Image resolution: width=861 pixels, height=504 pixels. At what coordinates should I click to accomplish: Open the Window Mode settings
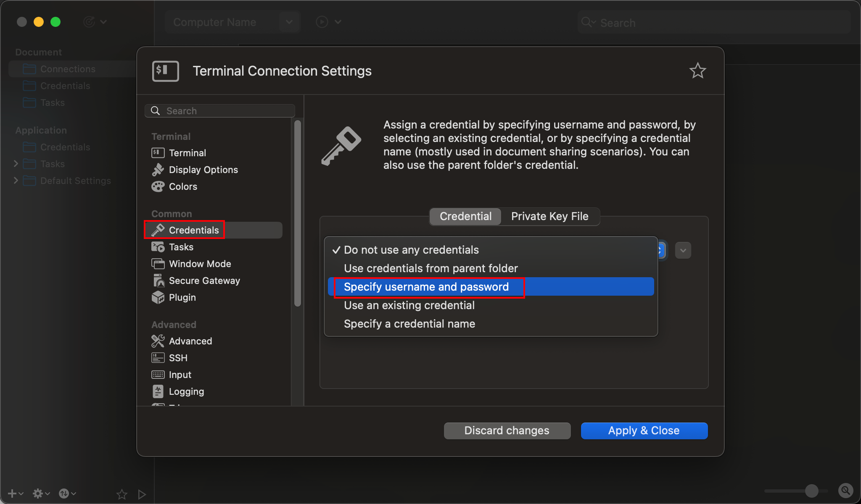pos(199,264)
